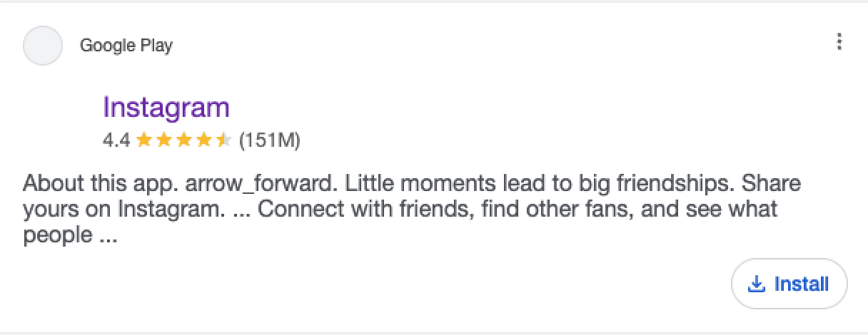Click the Google Play source label

(126, 46)
